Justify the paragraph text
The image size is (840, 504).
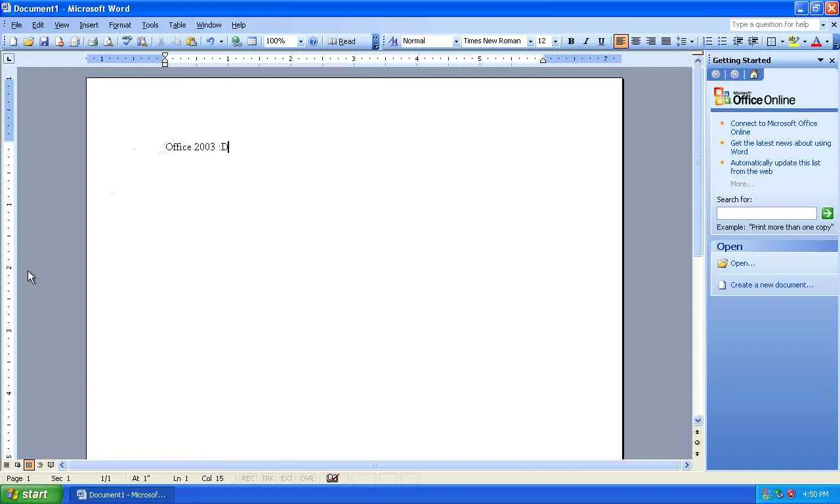665,41
